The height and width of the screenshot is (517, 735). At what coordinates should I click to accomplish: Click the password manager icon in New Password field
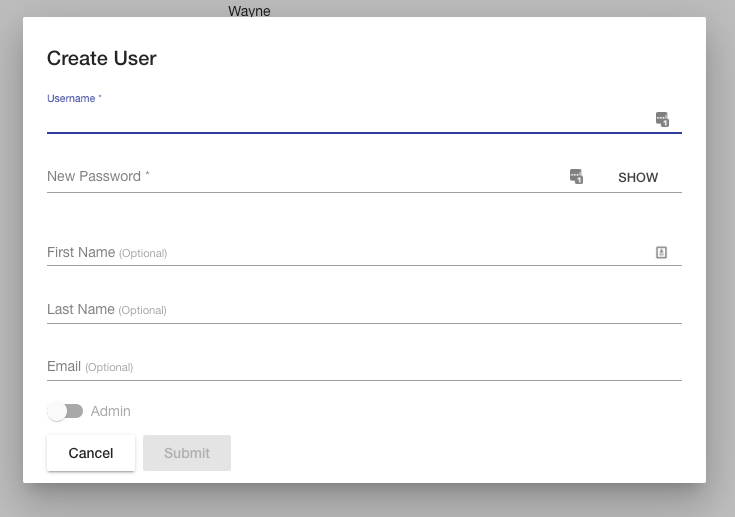[576, 176]
